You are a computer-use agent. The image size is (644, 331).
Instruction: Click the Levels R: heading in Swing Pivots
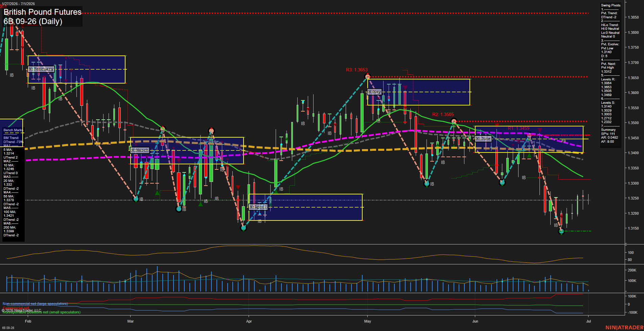[608, 79]
